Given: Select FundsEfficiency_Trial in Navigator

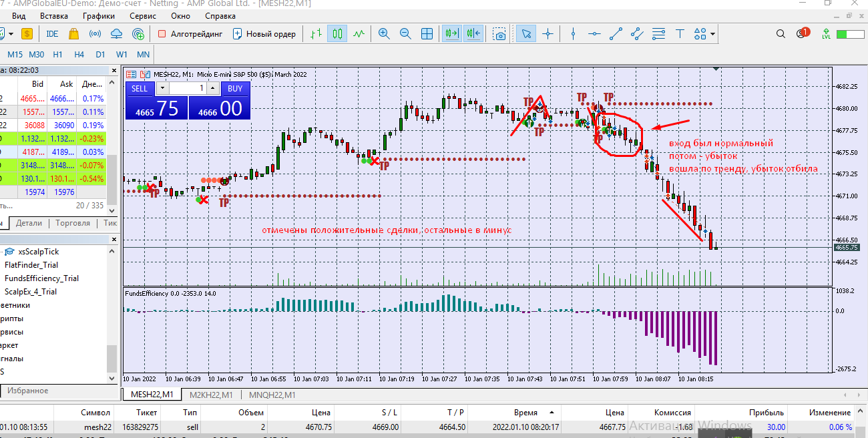Looking at the screenshot, I should tap(41, 278).
